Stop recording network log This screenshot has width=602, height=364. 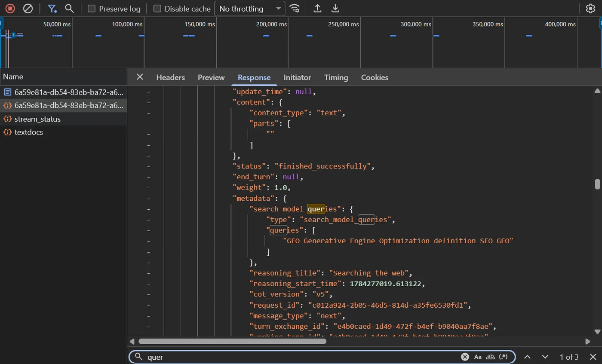pyautogui.click(x=10, y=9)
